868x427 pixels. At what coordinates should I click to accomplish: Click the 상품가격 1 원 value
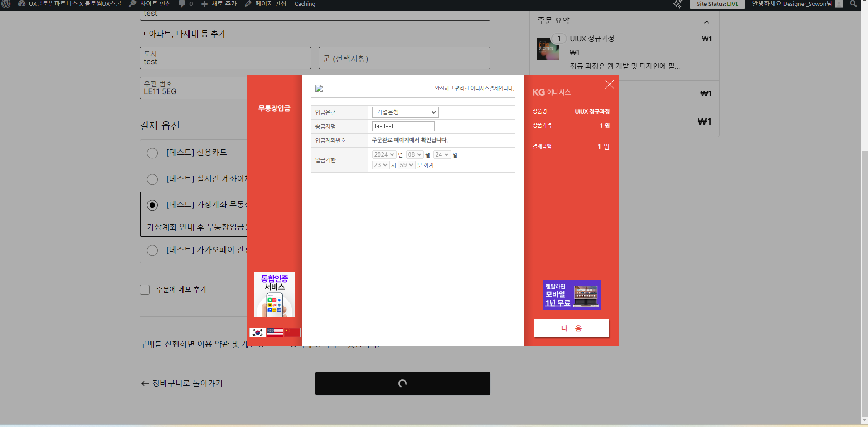605,125
